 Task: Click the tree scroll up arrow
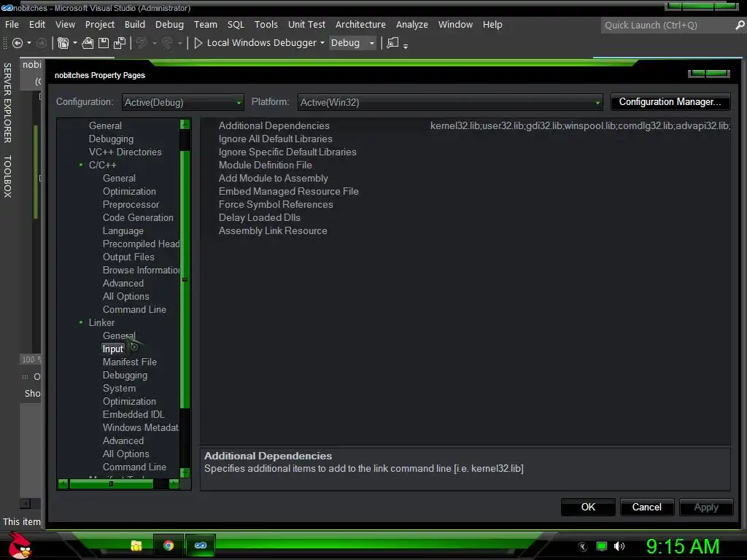(x=185, y=124)
